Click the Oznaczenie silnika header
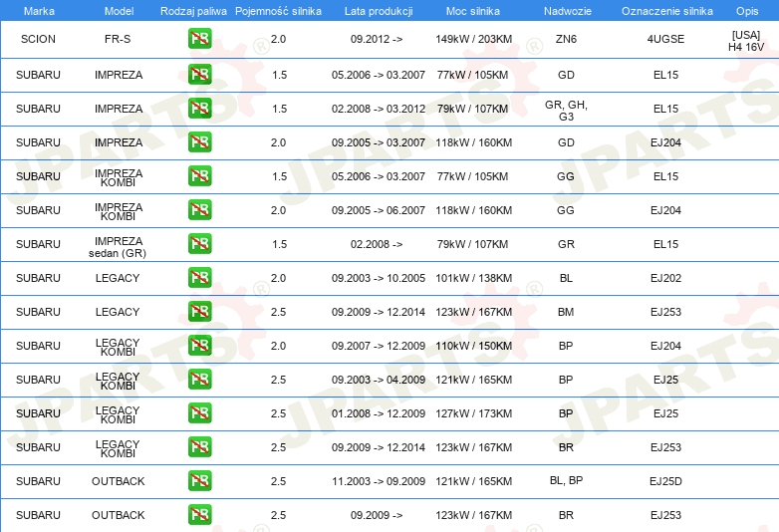The image size is (779, 532). click(x=666, y=11)
